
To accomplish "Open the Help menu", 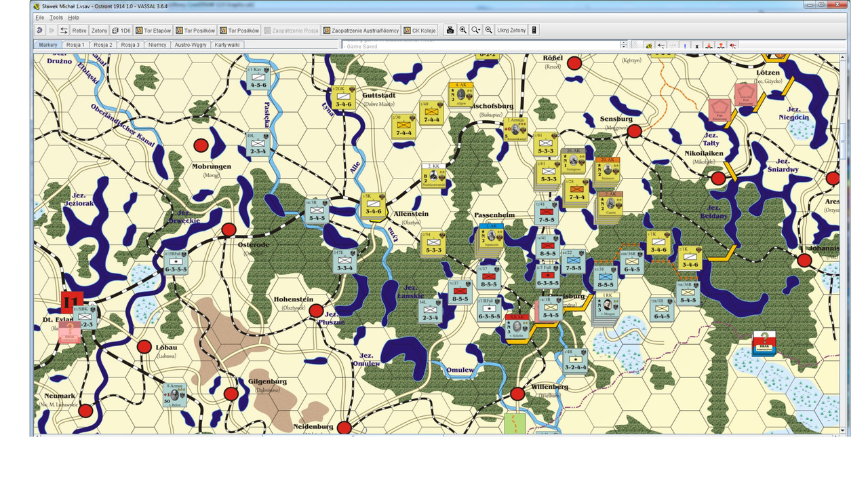I will pyautogui.click(x=73, y=17).
